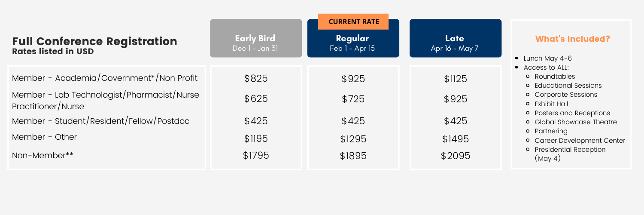The width and height of the screenshot is (644, 215).
Task: Click the Member - Lab Technologist/Pharmacist row label
Action: tap(106, 100)
